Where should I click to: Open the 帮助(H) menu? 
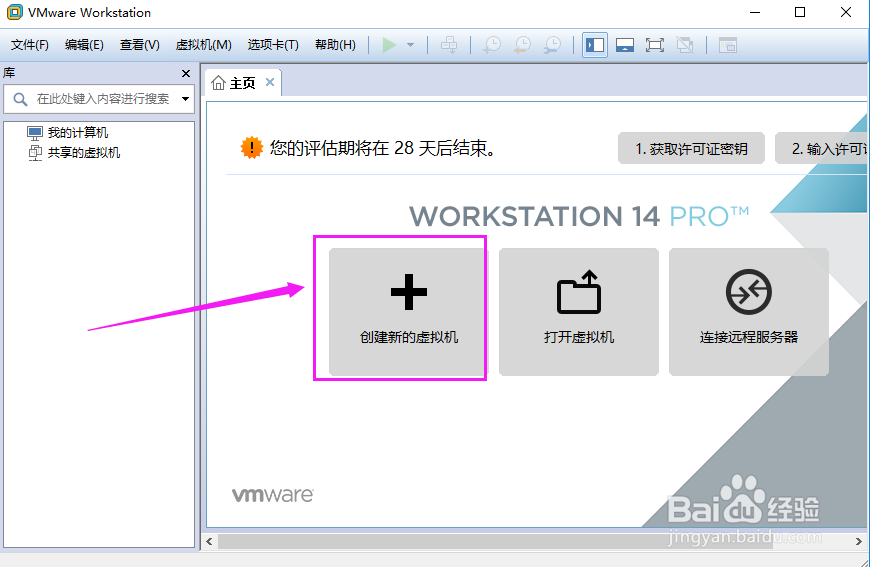(x=335, y=45)
